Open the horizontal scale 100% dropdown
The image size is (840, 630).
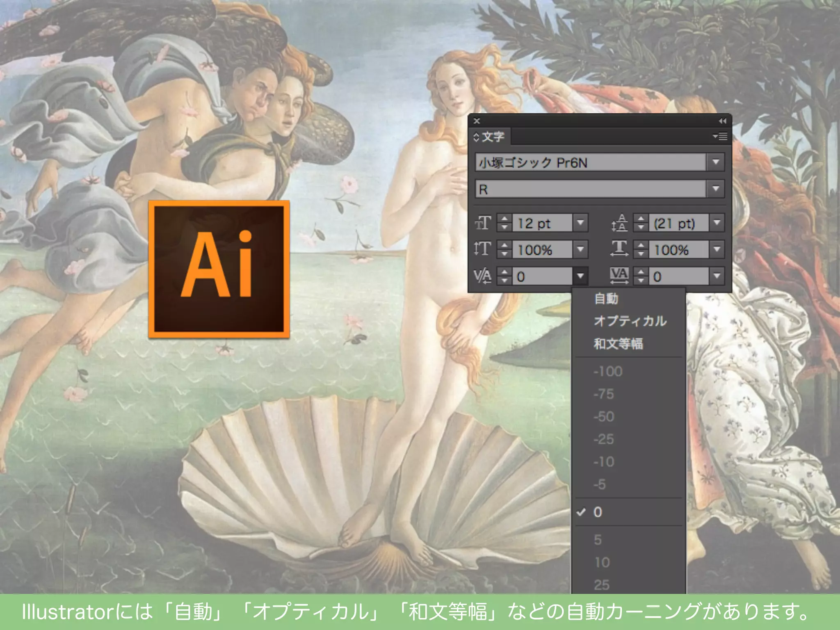pos(717,249)
